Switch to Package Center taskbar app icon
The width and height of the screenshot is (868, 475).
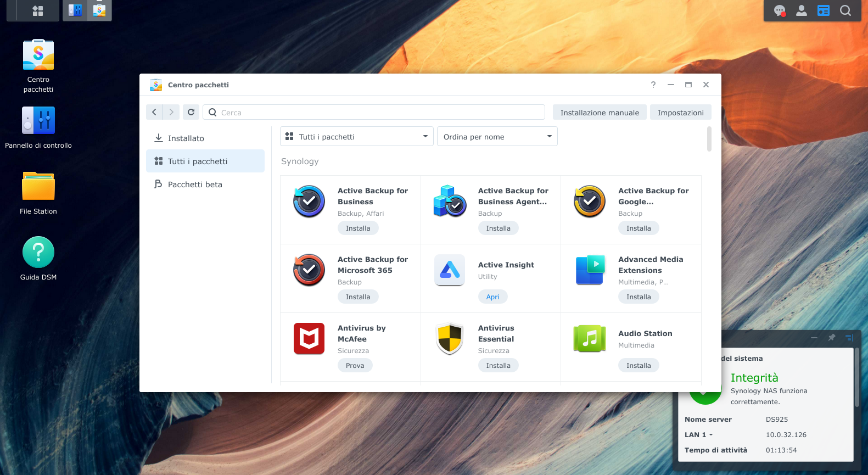pyautogui.click(x=99, y=10)
